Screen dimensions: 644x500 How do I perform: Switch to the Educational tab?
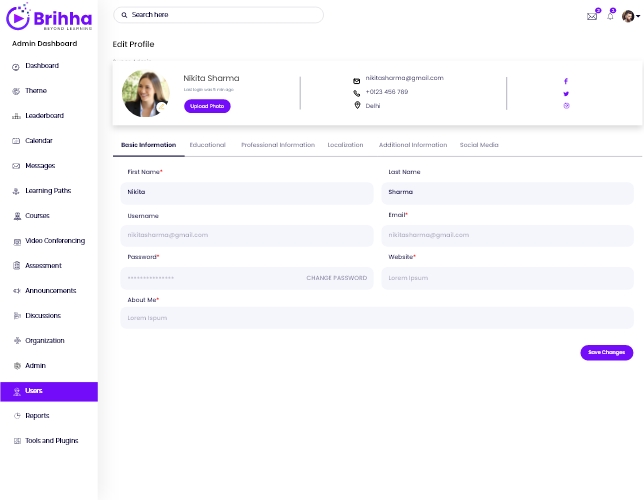pyautogui.click(x=207, y=145)
